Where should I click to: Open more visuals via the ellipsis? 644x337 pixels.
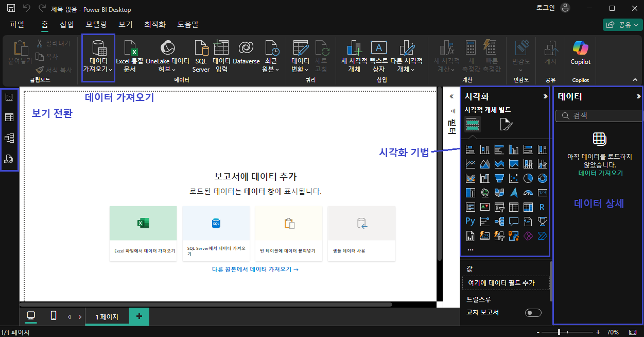(x=470, y=249)
